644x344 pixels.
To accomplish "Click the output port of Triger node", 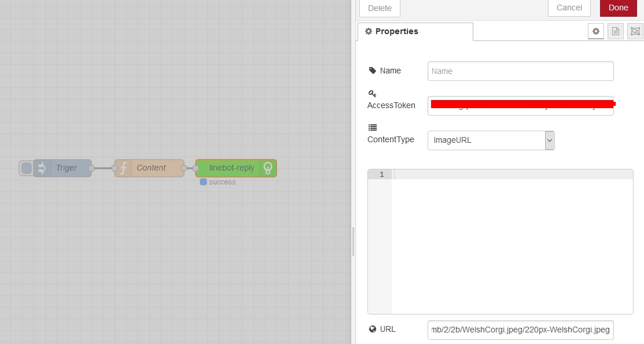I will [x=91, y=168].
